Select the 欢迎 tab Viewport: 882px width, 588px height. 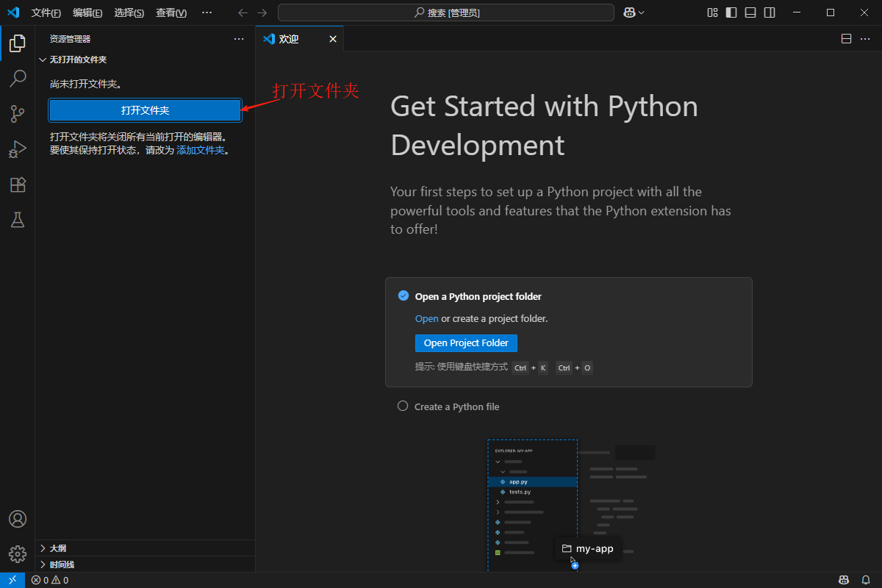click(x=300, y=39)
